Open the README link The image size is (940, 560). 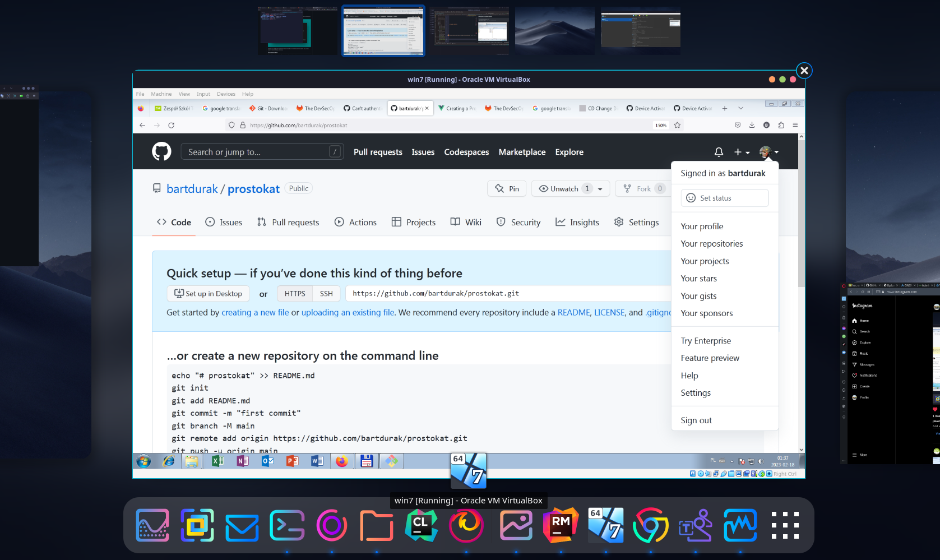click(x=573, y=313)
